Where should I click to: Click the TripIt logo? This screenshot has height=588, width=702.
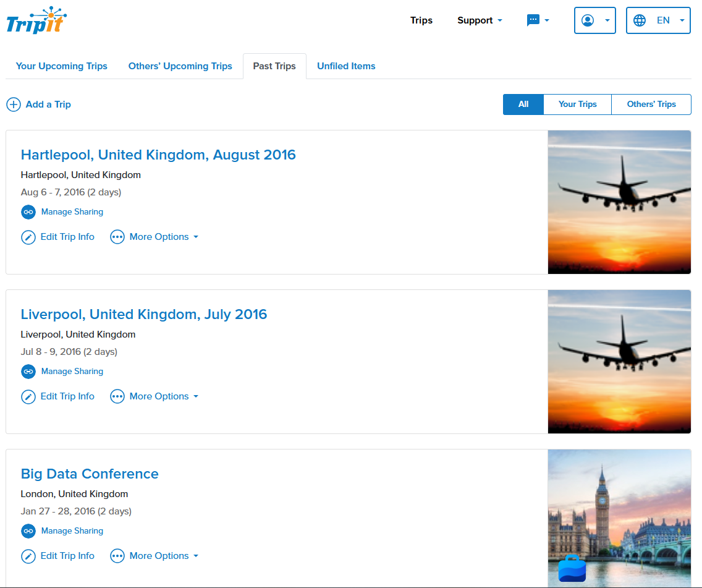(35, 20)
